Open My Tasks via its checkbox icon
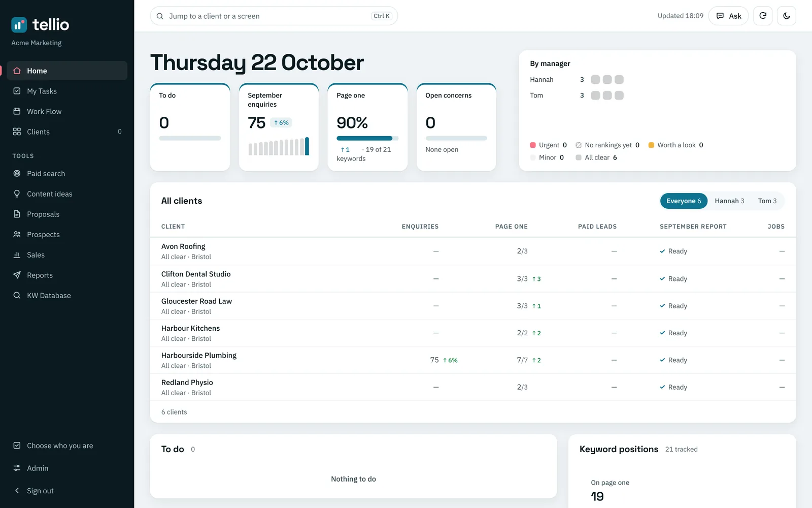Screen dimensions: 812x508 [17, 91]
